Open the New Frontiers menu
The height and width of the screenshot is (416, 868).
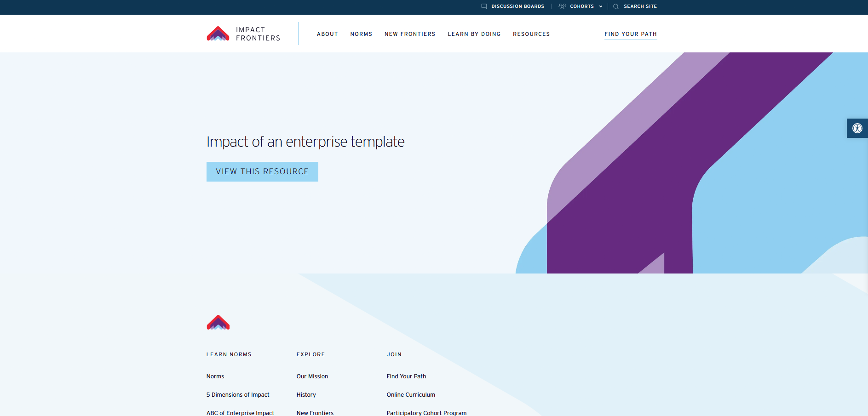pos(410,34)
